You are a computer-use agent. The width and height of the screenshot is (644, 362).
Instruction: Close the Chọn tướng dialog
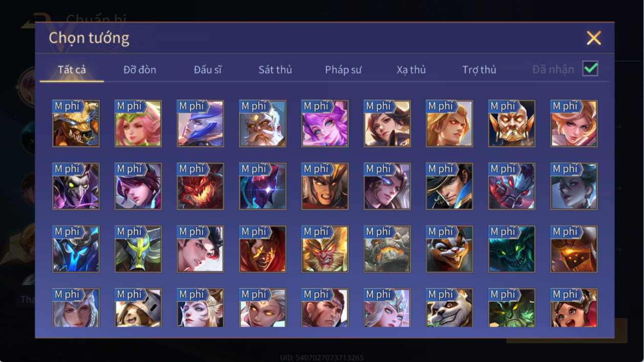[x=594, y=38]
